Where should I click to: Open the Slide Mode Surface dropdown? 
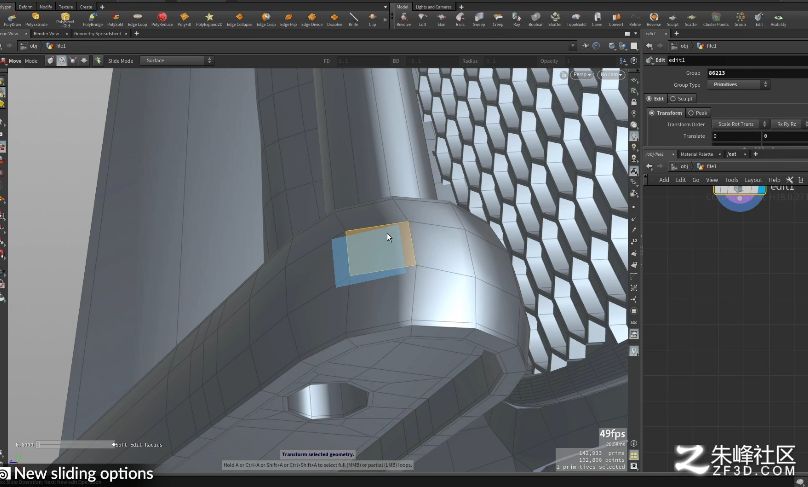[177, 60]
